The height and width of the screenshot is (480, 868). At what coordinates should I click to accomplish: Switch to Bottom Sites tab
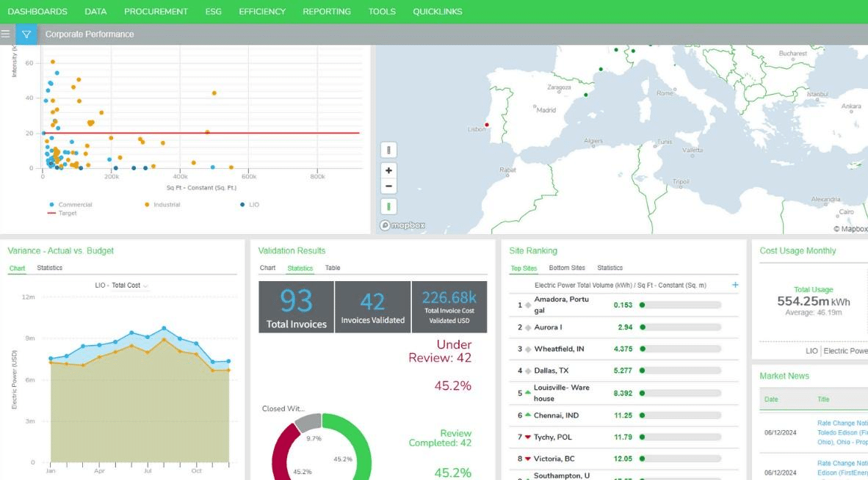(566, 268)
